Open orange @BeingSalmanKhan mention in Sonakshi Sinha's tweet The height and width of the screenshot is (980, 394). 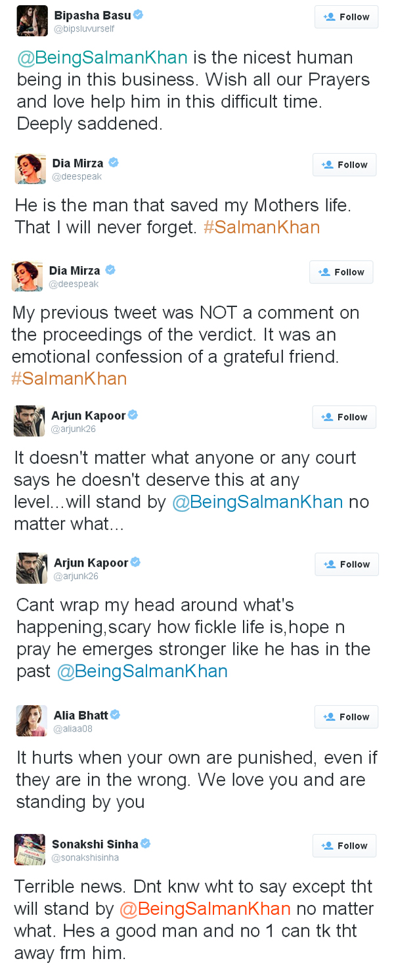[205, 908]
